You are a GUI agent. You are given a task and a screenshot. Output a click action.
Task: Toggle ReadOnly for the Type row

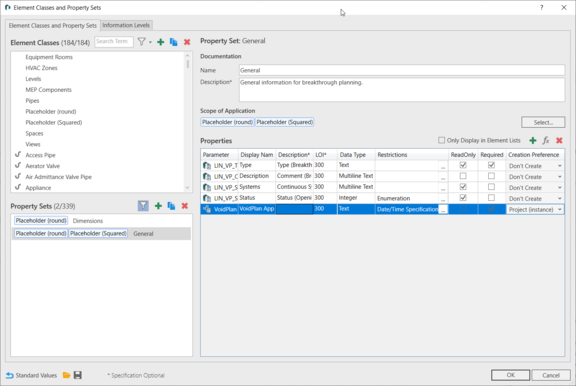click(x=463, y=165)
